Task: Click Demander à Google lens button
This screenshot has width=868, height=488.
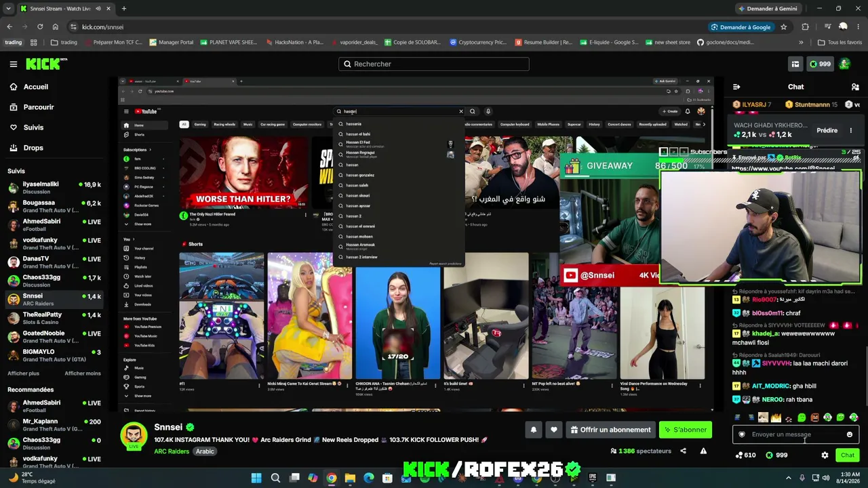Action: tap(741, 27)
